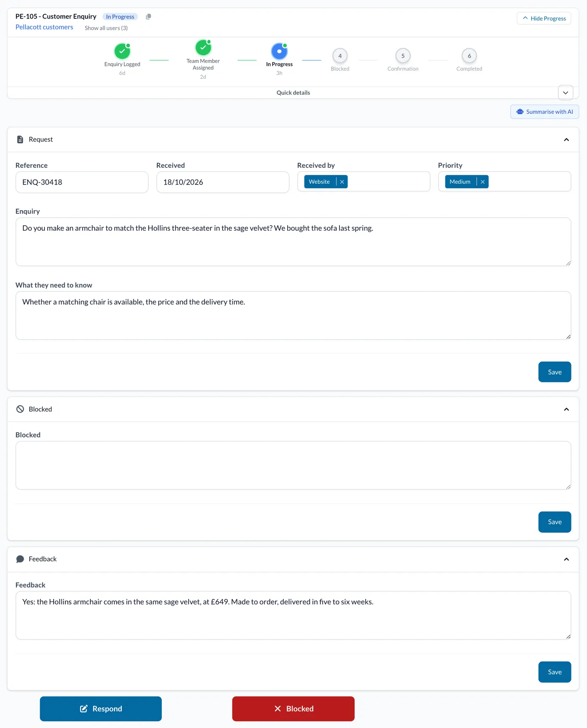
Task: Save the Feedback section
Action: point(555,672)
